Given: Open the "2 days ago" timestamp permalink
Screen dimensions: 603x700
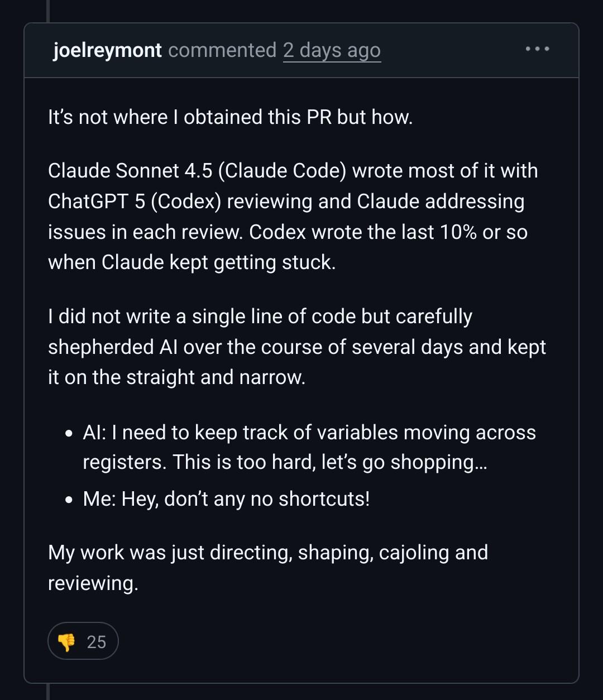Looking at the screenshot, I should pos(332,50).
